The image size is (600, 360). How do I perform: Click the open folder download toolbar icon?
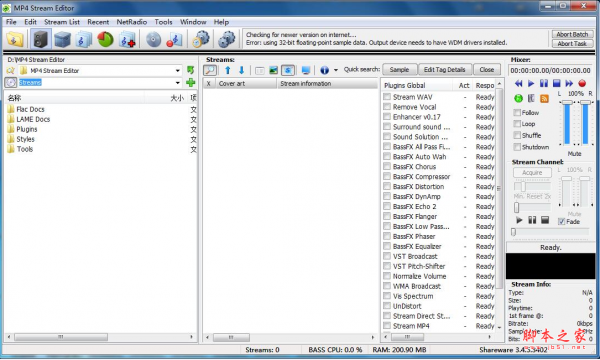[15, 39]
